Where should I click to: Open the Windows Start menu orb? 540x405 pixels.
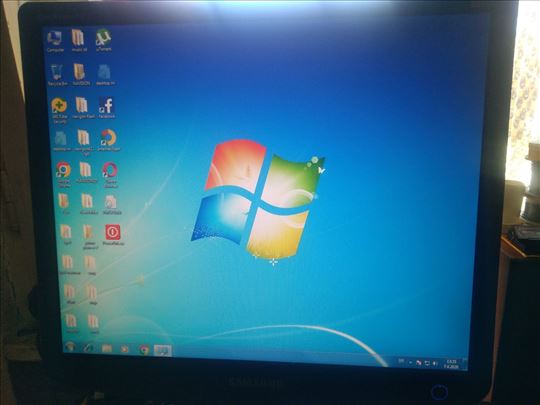click(x=70, y=347)
